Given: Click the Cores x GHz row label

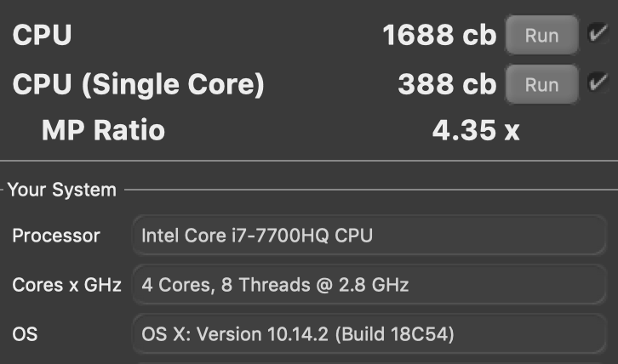Looking at the screenshot, I should tap(66, 285).
